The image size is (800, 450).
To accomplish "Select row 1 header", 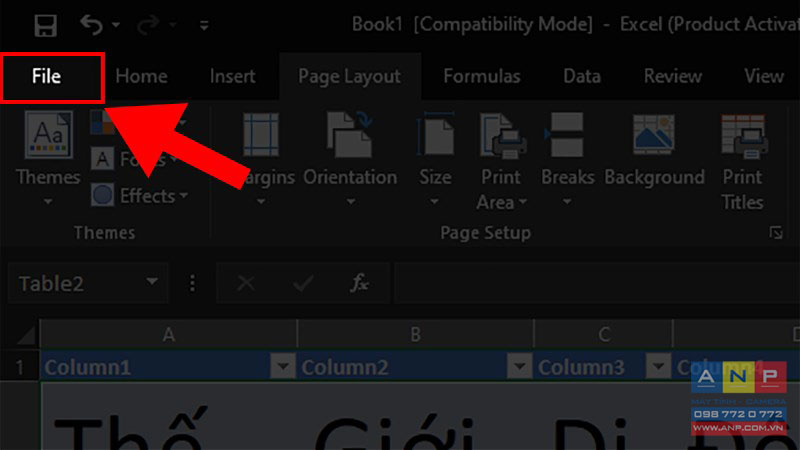I will click(19, 367).
